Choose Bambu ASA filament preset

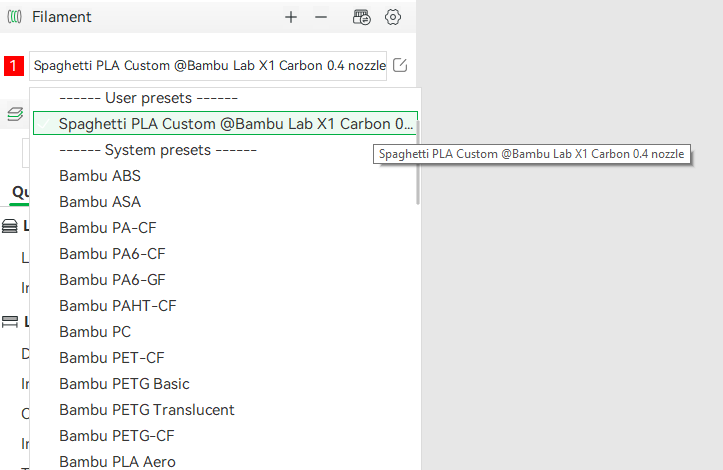[100, 202]
